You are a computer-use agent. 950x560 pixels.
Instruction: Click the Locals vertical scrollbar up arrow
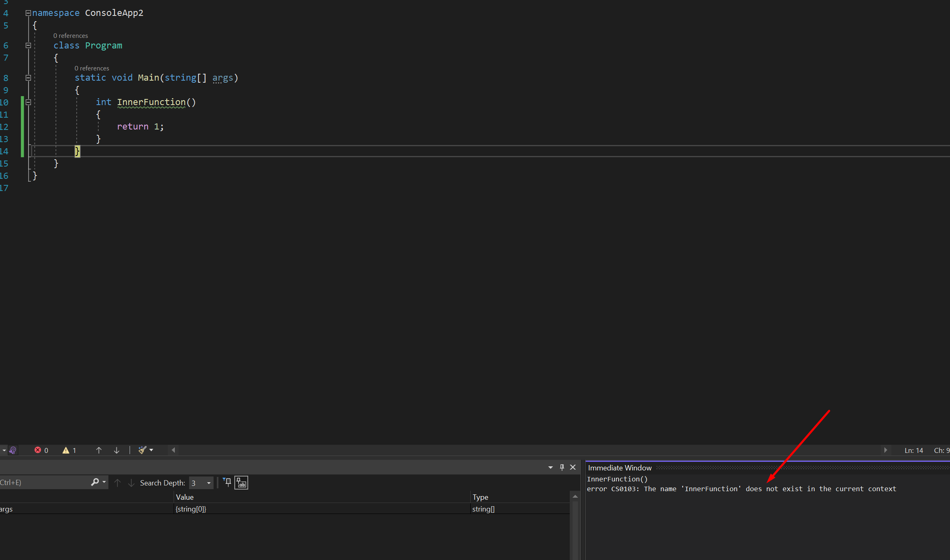click(575, 496)
